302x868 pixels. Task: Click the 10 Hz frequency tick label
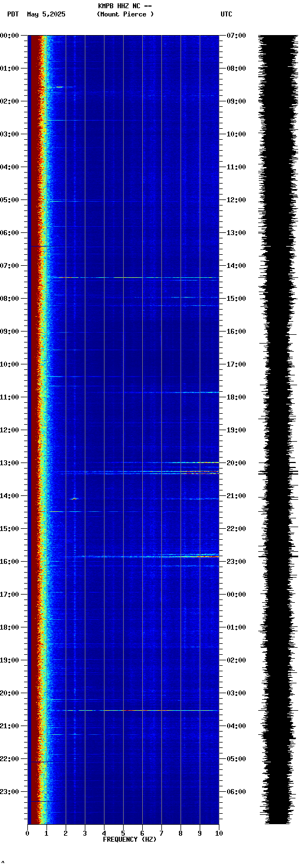coord(219,833)
